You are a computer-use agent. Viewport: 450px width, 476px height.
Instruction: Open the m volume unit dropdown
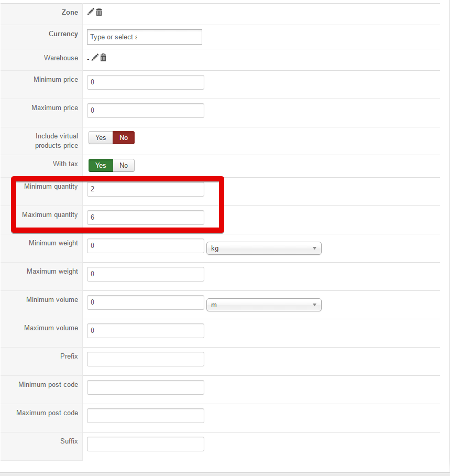click(264, 305)
